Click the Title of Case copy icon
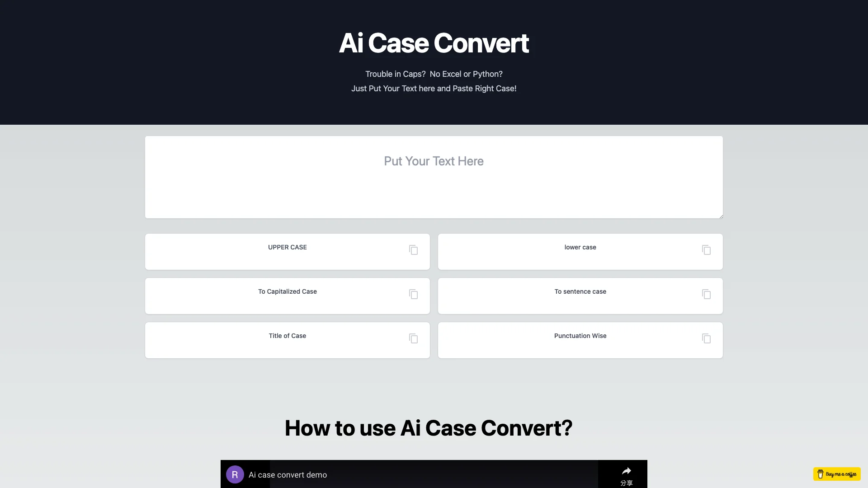This screenshot has height=488, width=868. click(413, 338)
